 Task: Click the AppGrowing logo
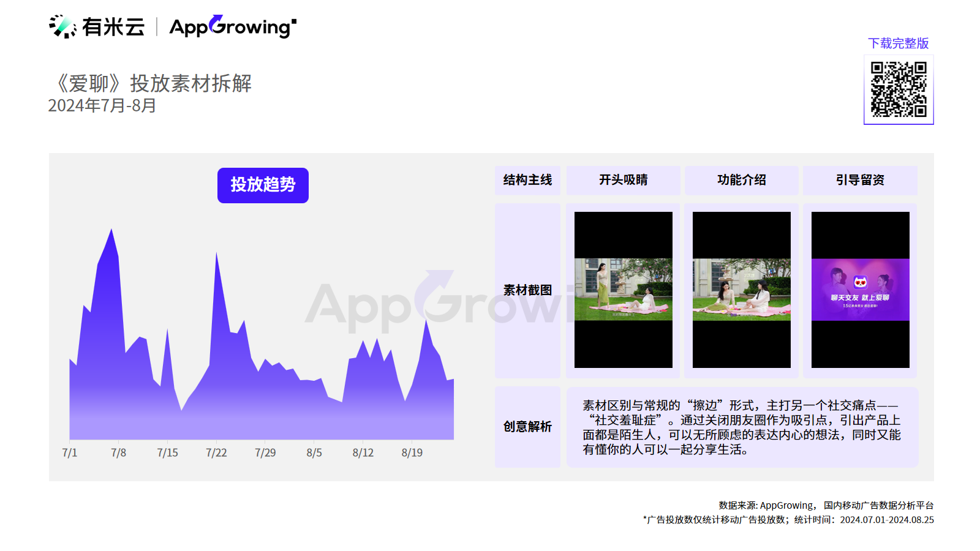point(233,26)
